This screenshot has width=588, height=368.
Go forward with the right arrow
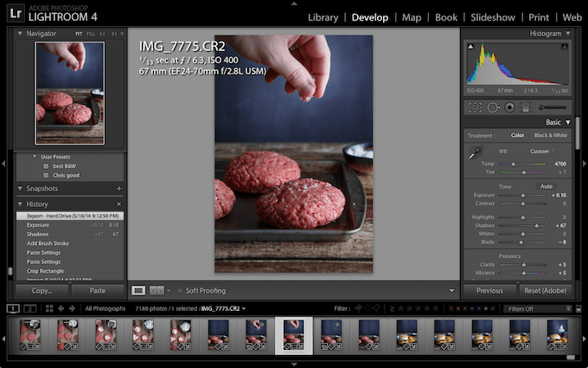coord(72,308)
